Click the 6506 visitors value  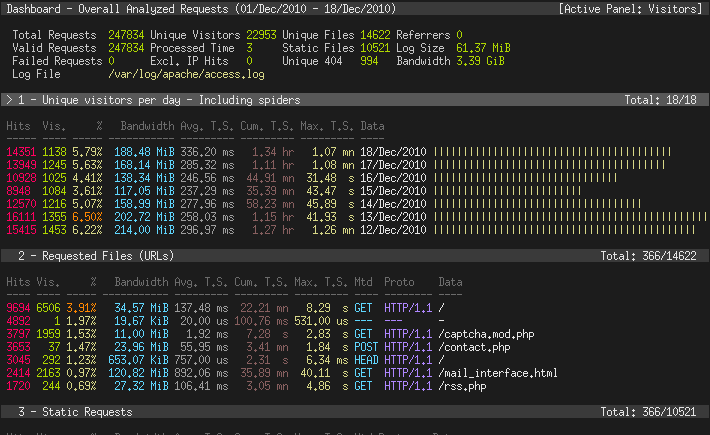tap(48, 308)
